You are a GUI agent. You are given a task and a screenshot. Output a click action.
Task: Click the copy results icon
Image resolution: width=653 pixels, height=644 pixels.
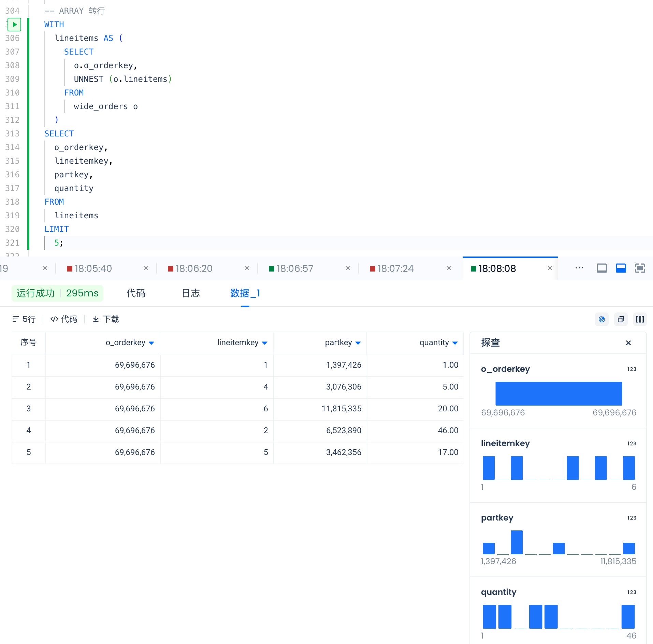tap(621, 319)
